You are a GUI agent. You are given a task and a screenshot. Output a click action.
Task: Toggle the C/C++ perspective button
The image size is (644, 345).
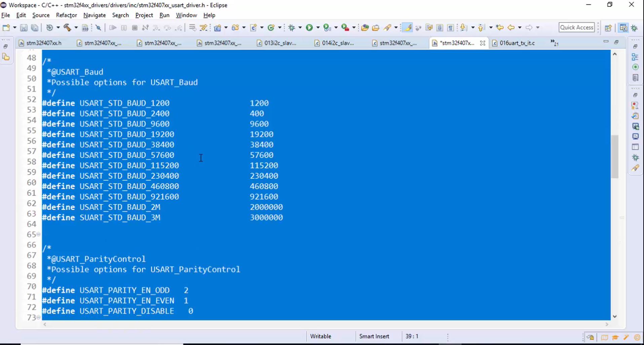[623, 28]
